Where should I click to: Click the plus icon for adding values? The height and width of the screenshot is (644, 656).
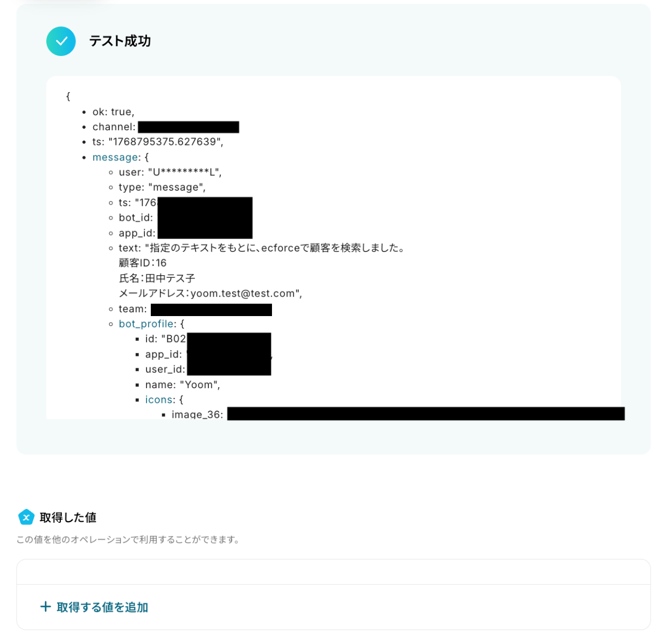[46, 607]
